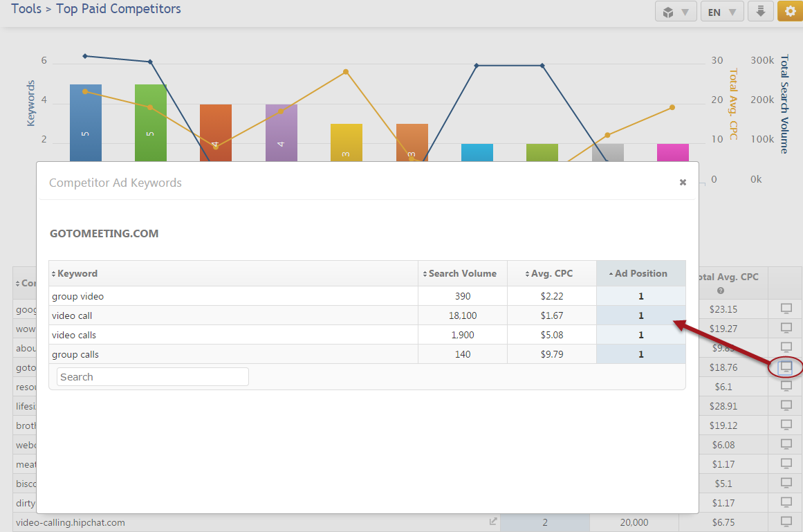
Task: Open the settings gear button
Action: [x=790, y=12]
